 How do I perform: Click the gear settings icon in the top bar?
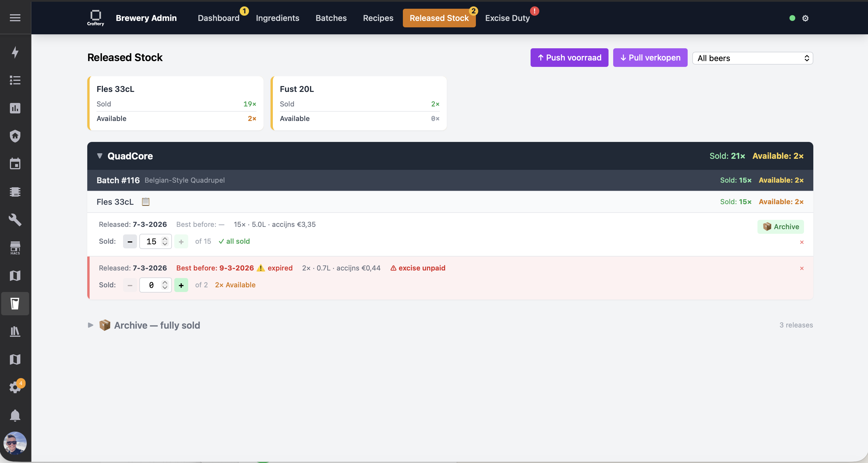[805, 18]
